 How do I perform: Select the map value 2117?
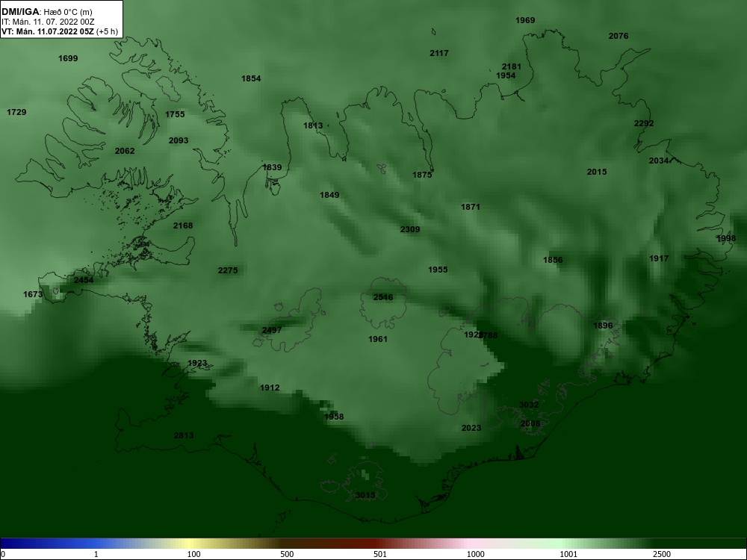439,53
